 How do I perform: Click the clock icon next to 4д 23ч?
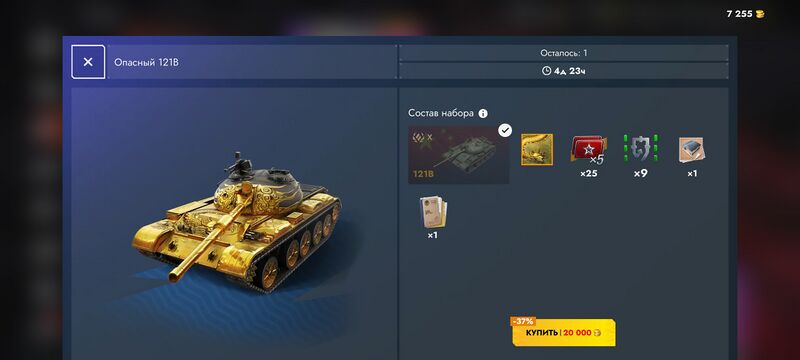pos(546,71)
